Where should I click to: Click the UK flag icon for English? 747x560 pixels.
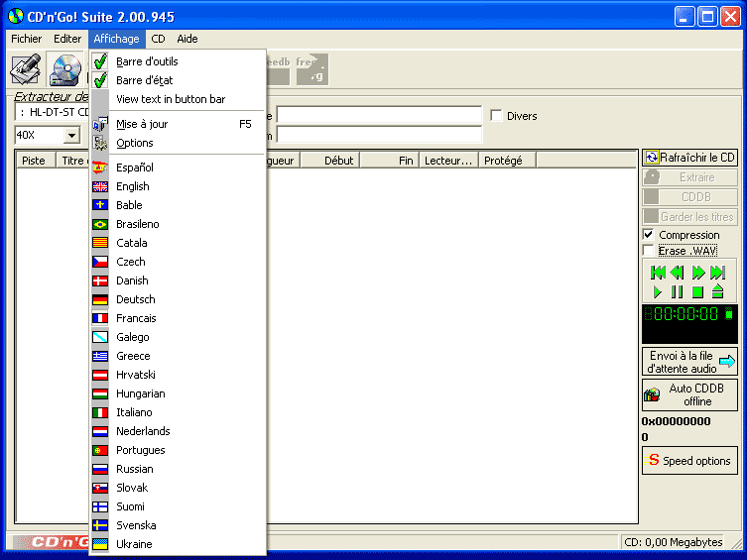(100, 186)
